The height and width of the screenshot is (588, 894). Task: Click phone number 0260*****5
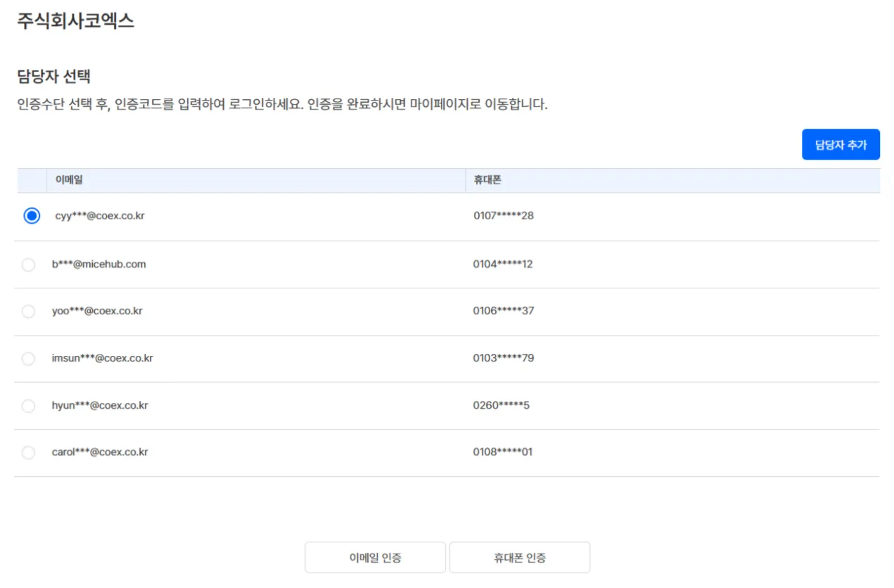pos(501,405)
